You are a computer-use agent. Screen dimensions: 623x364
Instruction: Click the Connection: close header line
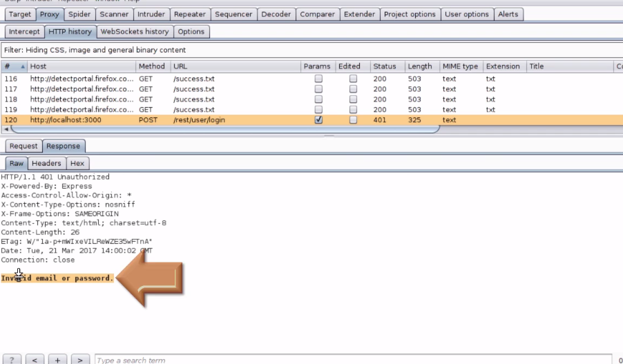(38, 260)
